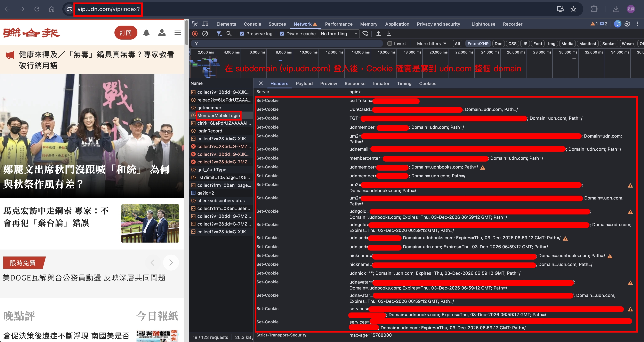
Task: Open site information icon in address bar
Action: [69, 9]
